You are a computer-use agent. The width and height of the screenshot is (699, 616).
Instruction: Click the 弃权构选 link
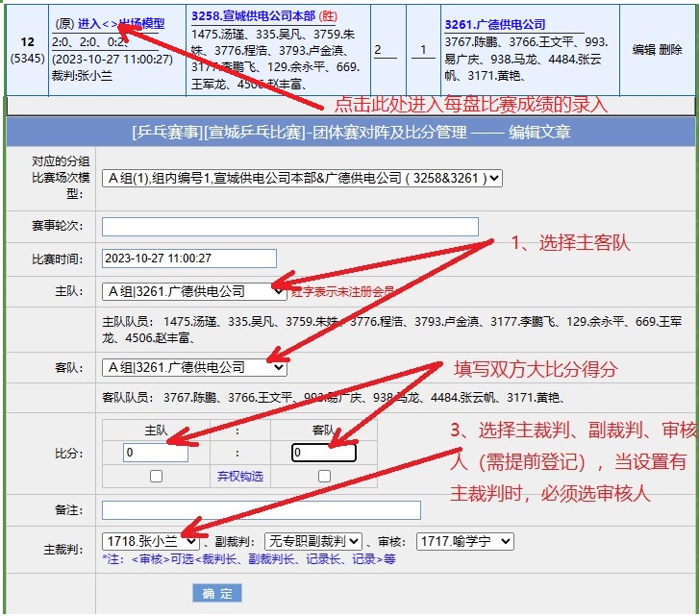[x=240, y=477]
